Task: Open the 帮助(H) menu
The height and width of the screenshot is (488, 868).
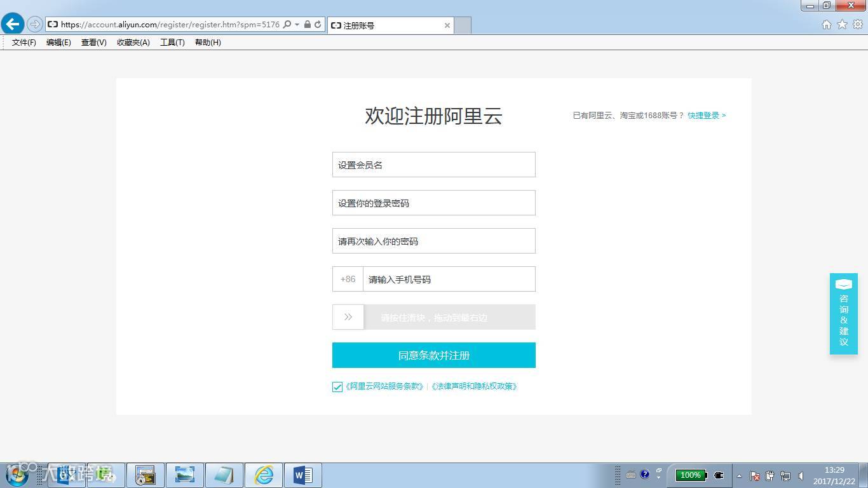Action: pos(208,43)
